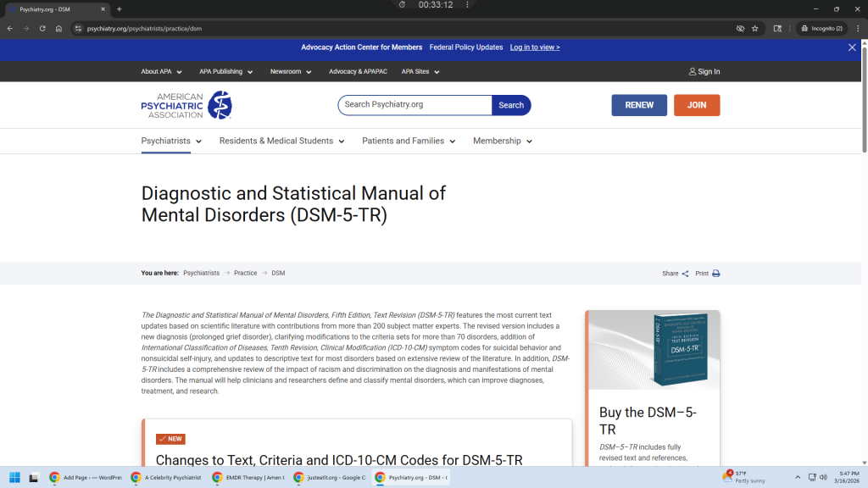Open the Advocacy & APAPAC menu item
This screenshot has width=868, height=488.
(358, 72)
